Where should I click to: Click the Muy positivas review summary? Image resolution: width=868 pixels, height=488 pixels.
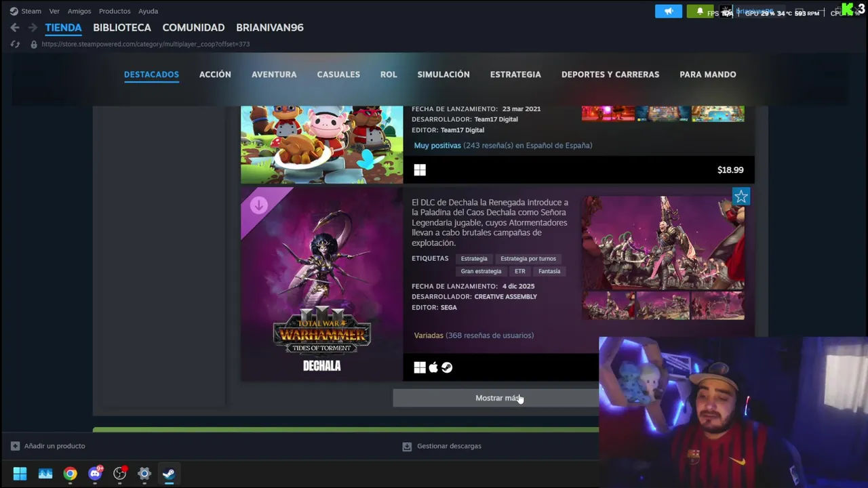pyautogui.click(x=437, y=146)
